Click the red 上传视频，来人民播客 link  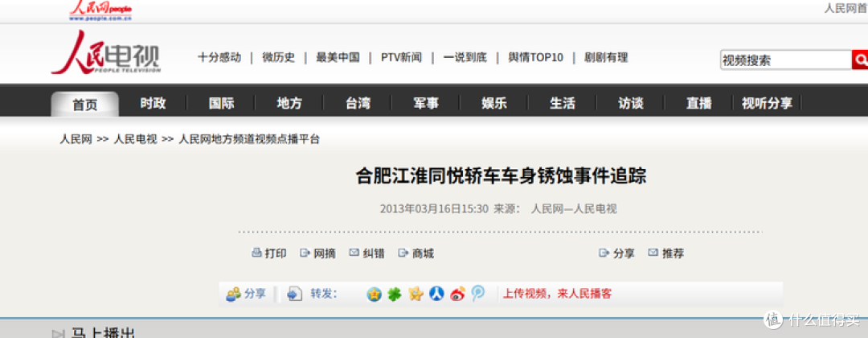[558, 294]
